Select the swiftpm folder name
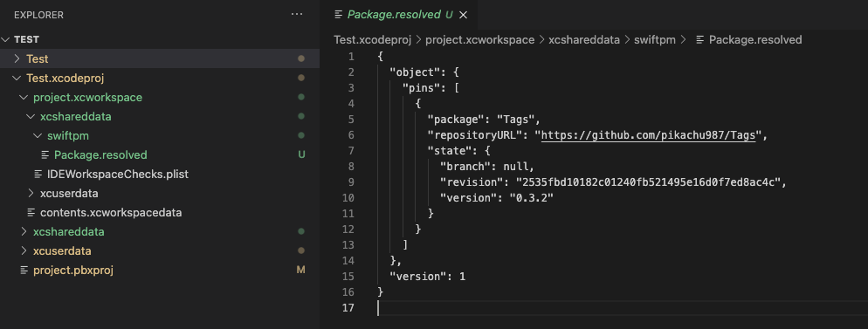The width and height of the screenshot is (868, 329). (68, 135)
